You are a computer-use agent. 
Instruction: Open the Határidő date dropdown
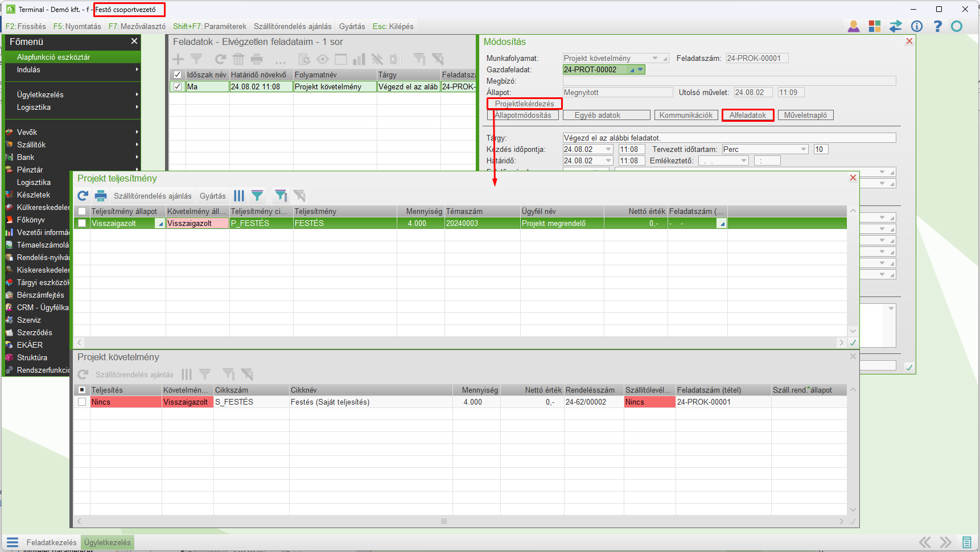click(608, 160)
